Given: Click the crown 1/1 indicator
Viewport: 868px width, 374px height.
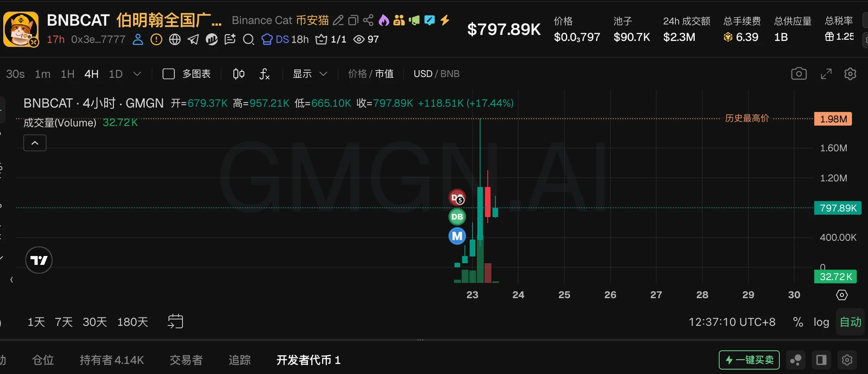Looking at the screenshot, I should point(331,39).
